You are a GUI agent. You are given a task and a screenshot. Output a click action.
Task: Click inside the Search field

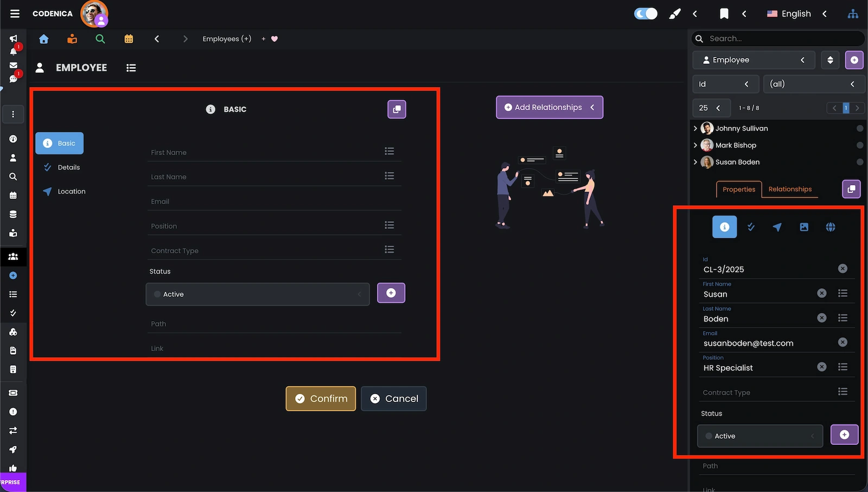point(776,39)
